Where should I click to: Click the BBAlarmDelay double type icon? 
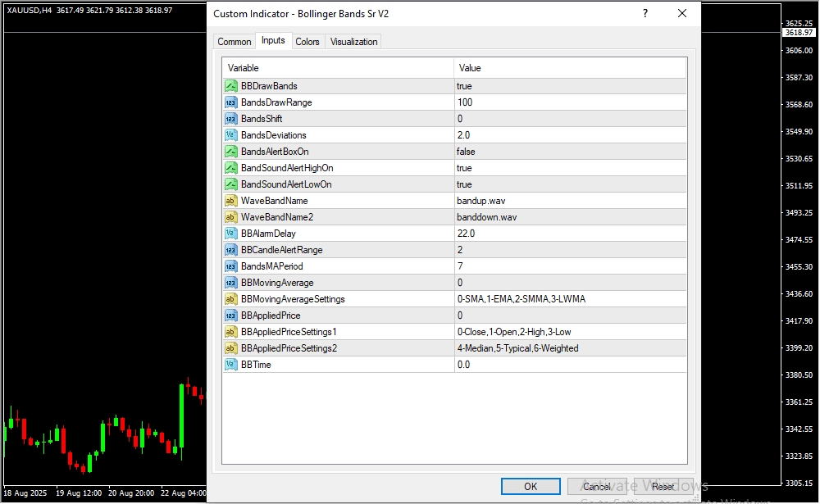click(230, 234)
